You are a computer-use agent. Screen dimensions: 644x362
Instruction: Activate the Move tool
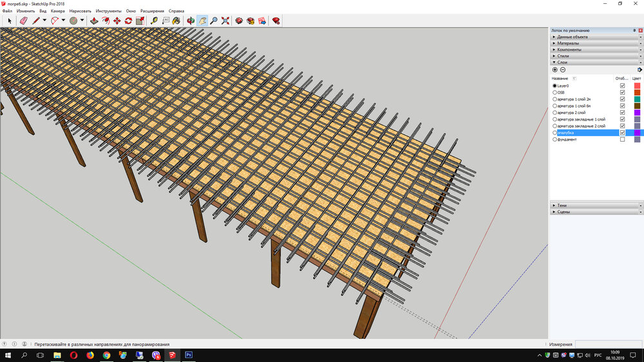(x=117, y=21)
